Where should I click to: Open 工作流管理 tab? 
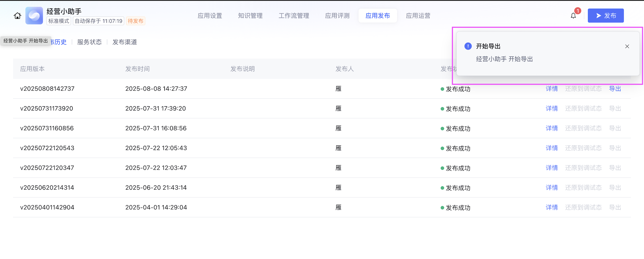click(x=294, y=16)
